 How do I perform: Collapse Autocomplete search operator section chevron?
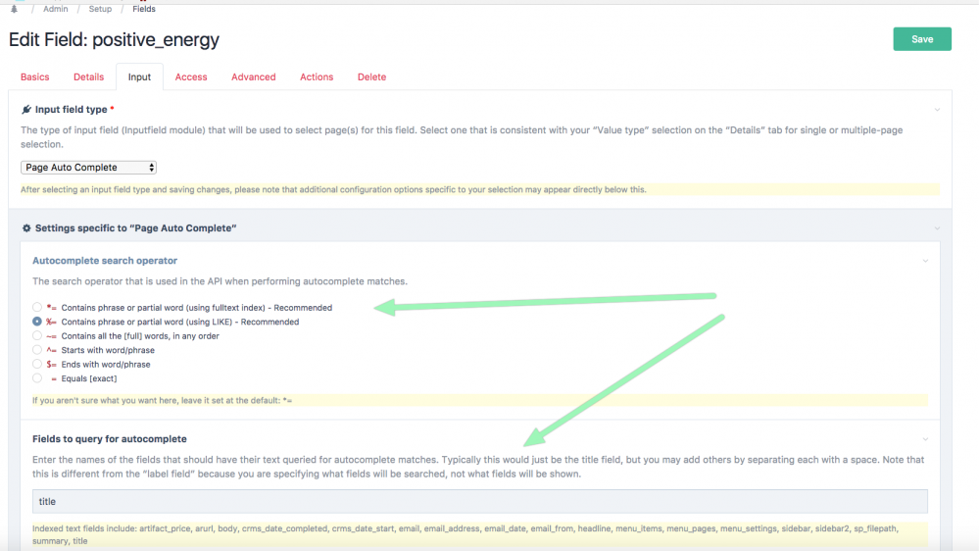(x=924, y=261)
